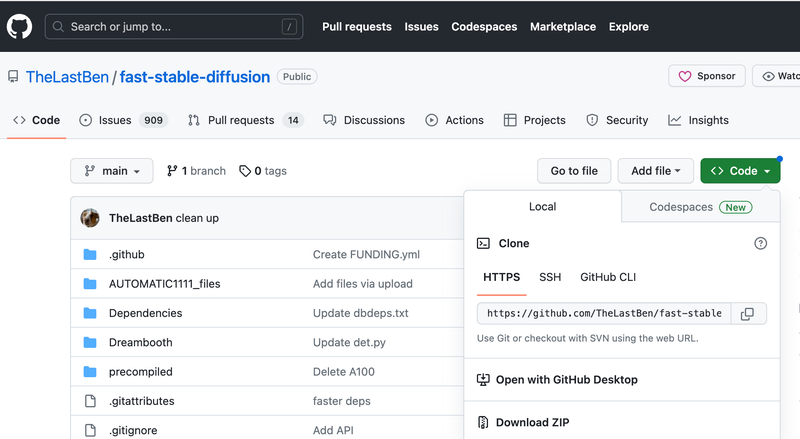Image resolution: width=800 pixels, height=439 pixels.
Task: Open the faster deps commit
Action: click(x=341, y=401)
